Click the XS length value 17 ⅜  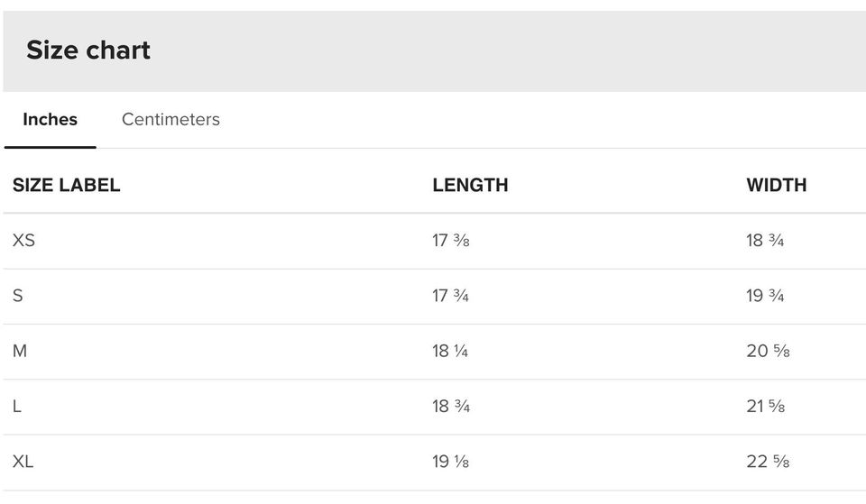coord(450,241)
